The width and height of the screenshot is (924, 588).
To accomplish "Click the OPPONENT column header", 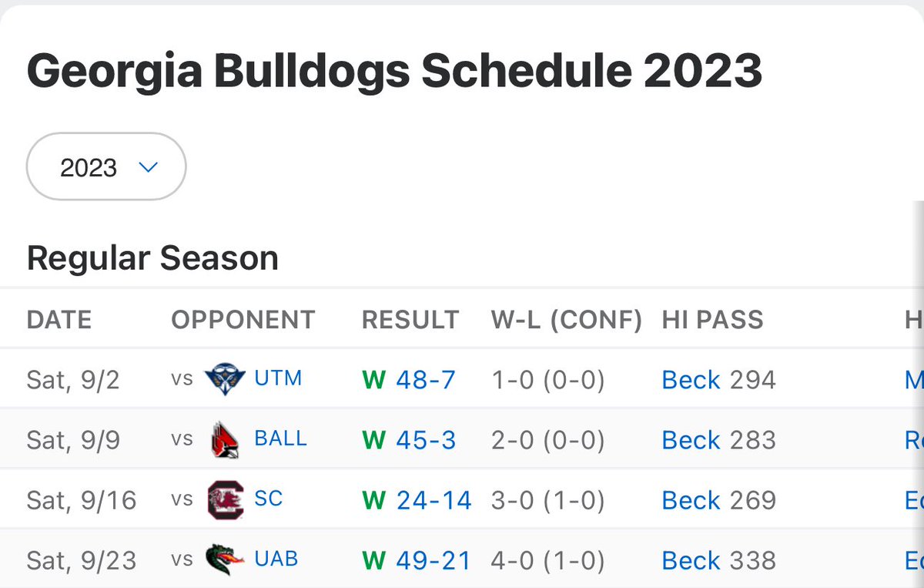I will tap(243, 320).
